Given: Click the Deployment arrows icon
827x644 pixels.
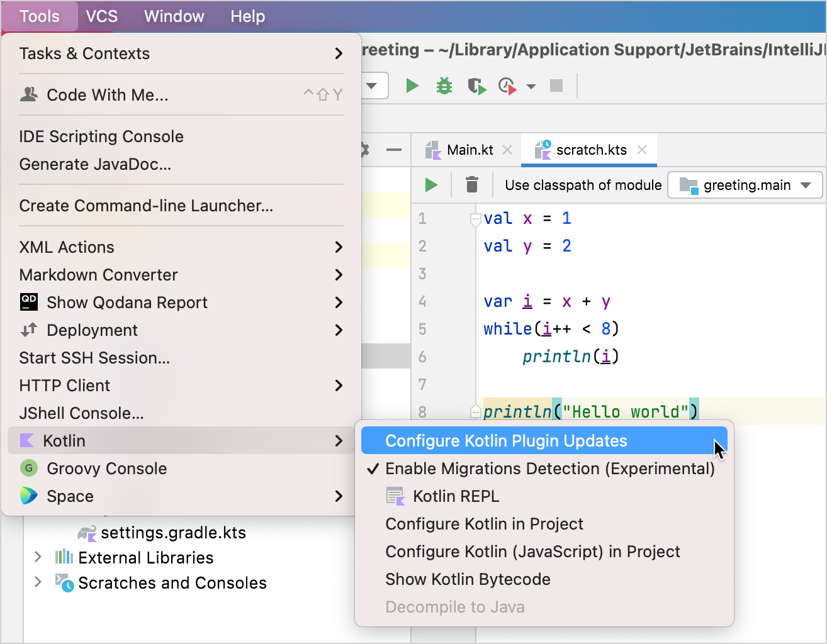Looking at the screenshot, I should pos(29,329).
